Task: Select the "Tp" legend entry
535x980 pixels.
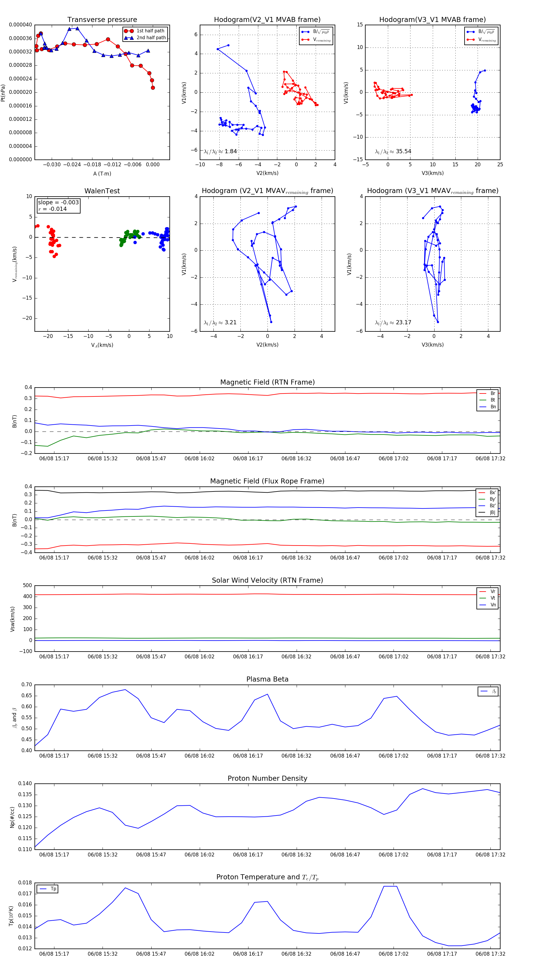Action: tap(48, 889)
